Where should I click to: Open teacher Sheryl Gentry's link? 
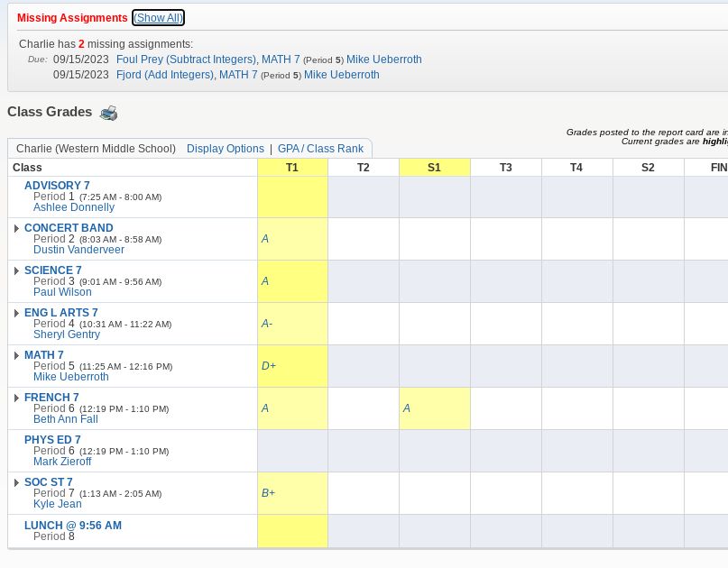(x=67, y=334)
